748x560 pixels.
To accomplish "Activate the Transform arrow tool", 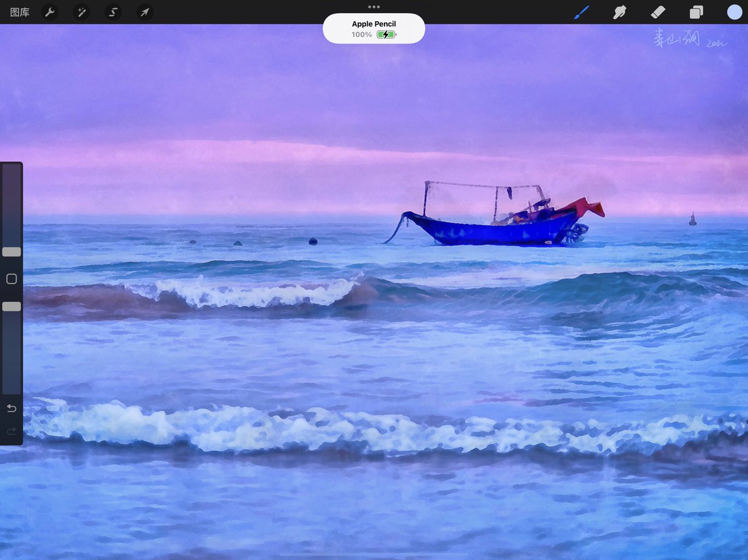I will tap(145, 12).
